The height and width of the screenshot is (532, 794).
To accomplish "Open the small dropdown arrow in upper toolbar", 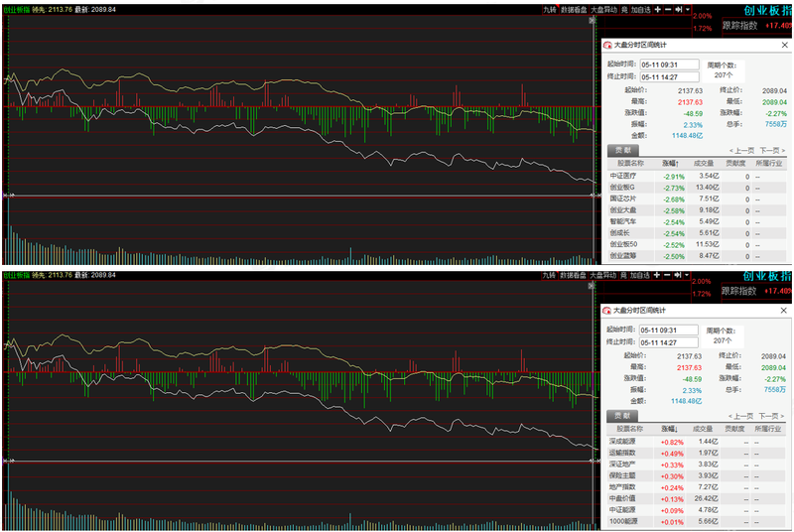I will [x=688, y=10].
